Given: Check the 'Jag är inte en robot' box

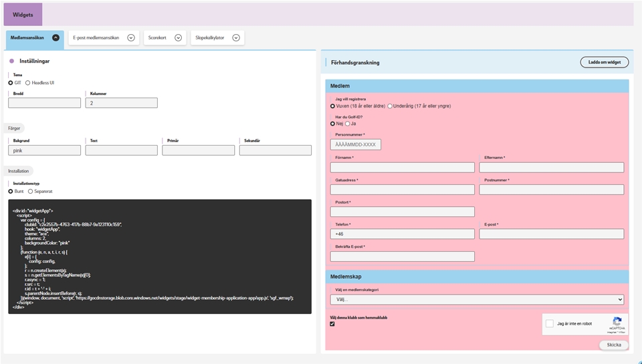Looking at the screenshot, I should pos(550,323).
